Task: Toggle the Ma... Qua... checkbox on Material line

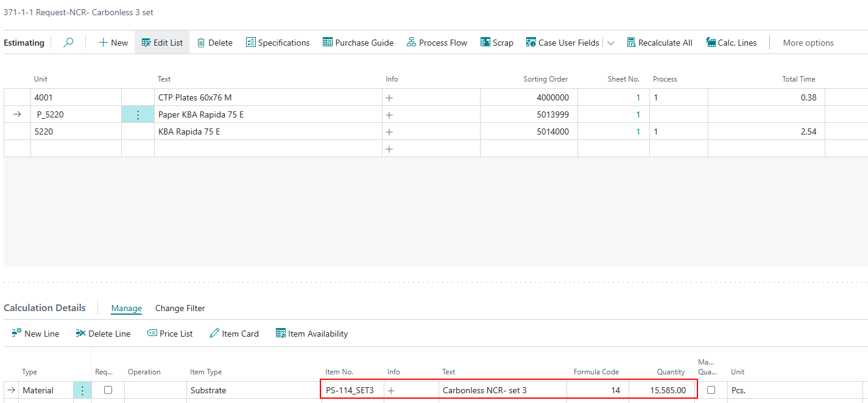Action: (711, 390)
